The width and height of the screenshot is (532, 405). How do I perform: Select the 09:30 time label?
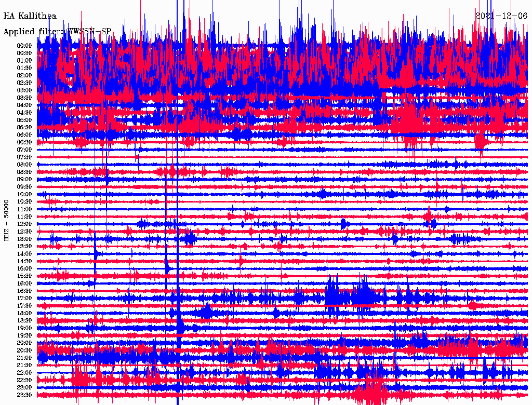(x=24, y=187)
